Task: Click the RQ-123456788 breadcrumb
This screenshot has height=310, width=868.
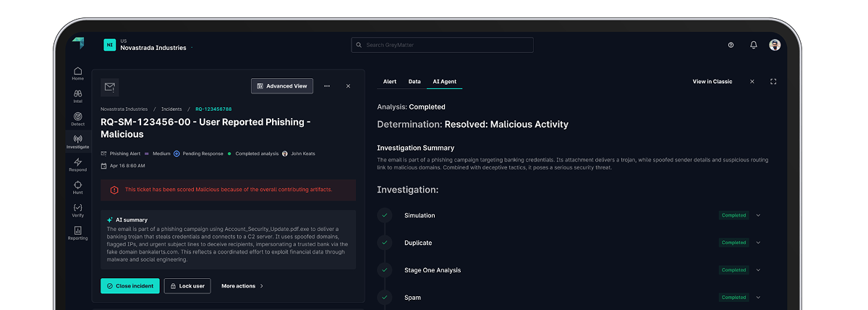Action: [x=213, y=109]
